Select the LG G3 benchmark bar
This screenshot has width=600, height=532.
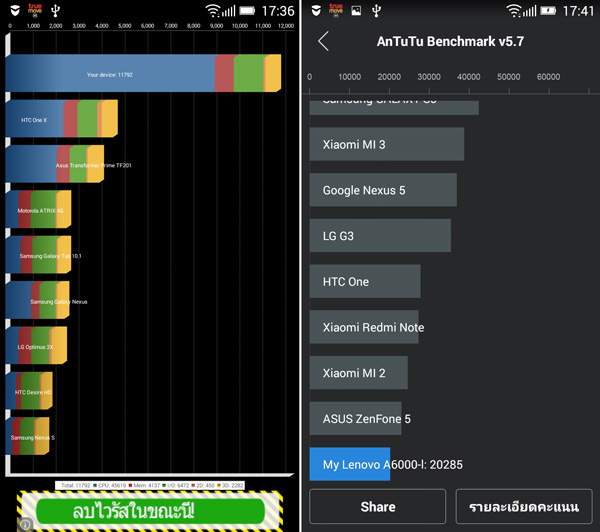tap(379, 236)
